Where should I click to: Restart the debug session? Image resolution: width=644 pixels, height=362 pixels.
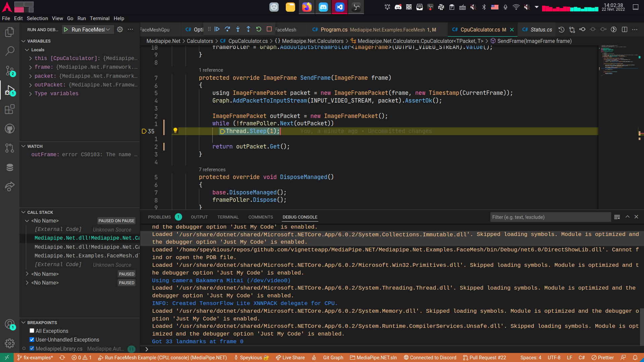(259, 29)
